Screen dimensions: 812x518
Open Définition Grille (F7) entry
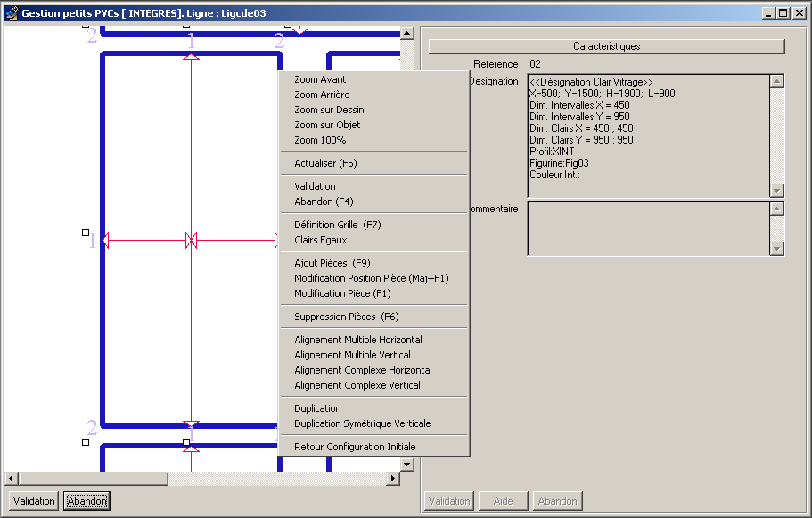337,225
